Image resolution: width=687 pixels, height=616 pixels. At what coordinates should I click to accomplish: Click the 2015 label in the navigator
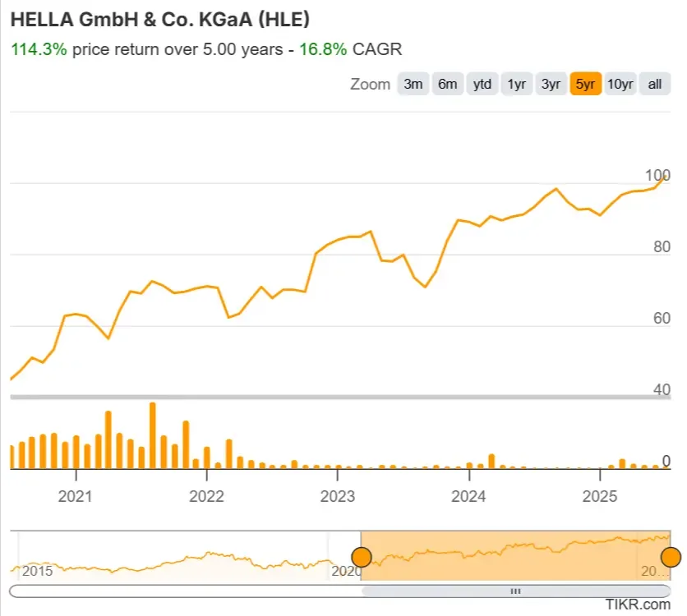coord(37,571)
